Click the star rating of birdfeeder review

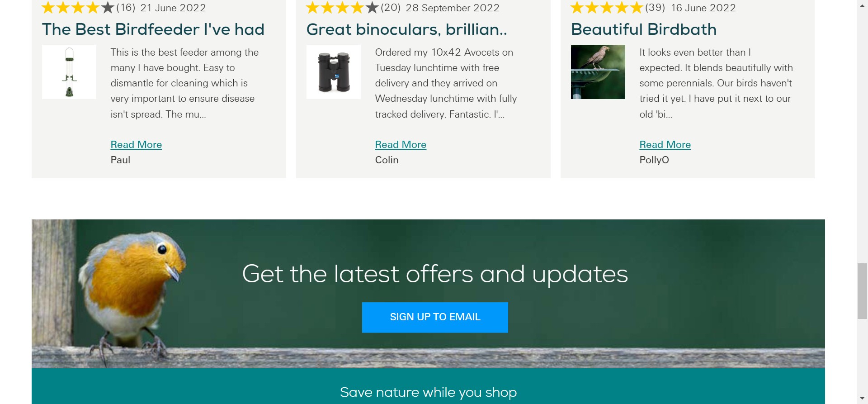78,8
